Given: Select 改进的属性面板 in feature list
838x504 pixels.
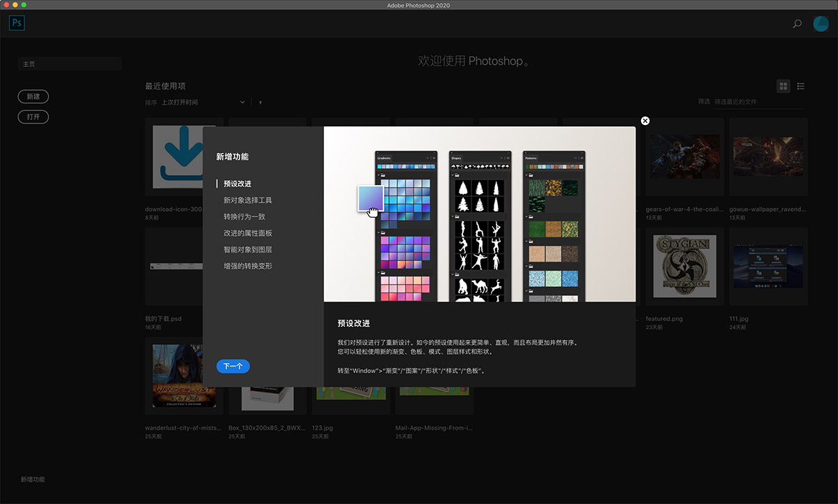Looking at the screenshot, I should click(x=248, y=233).
